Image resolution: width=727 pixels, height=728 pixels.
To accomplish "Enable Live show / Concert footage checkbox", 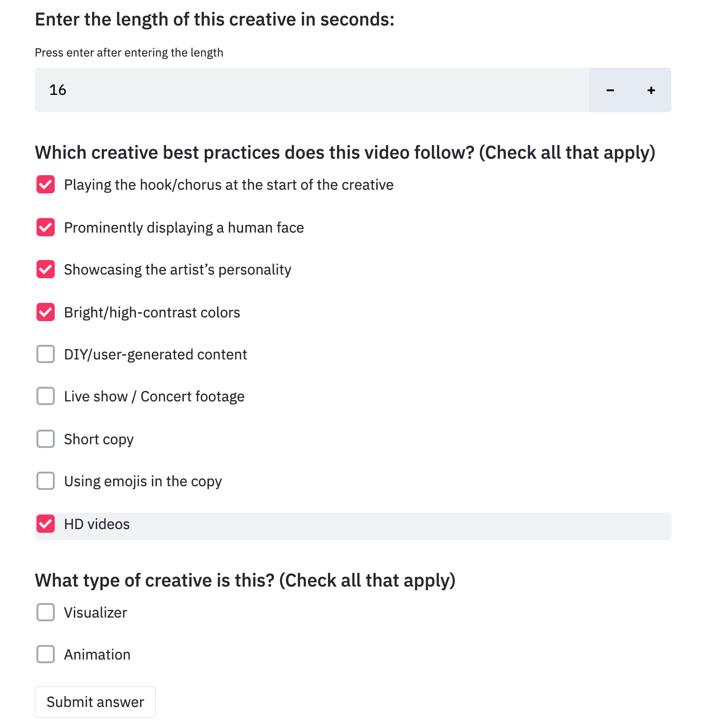I will (46, 396).
